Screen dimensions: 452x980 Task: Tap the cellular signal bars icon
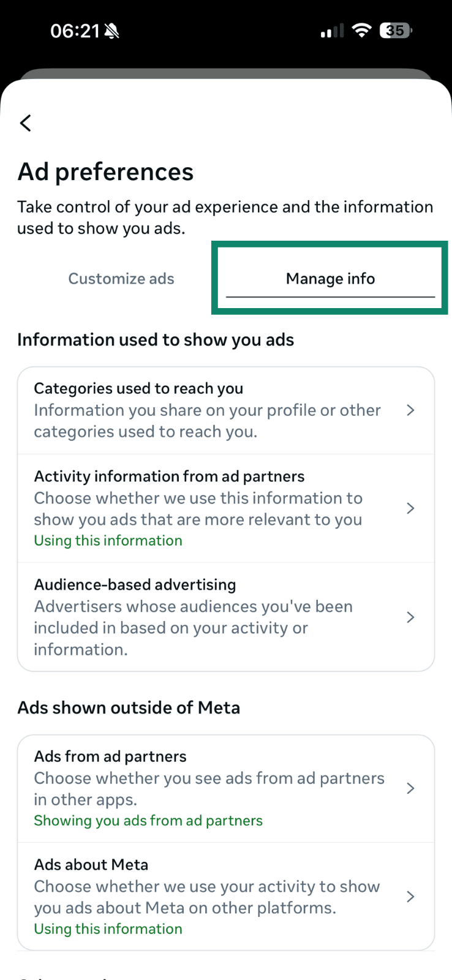point(332,31)
